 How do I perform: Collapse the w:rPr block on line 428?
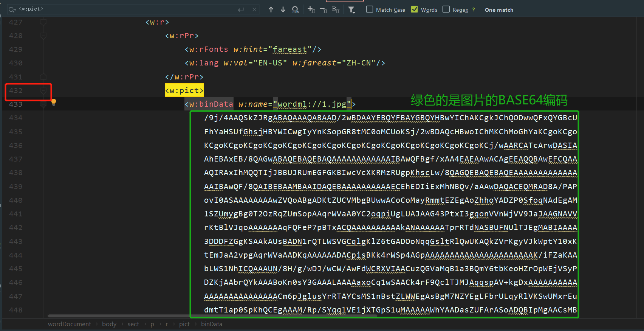[x=43, y=36]
